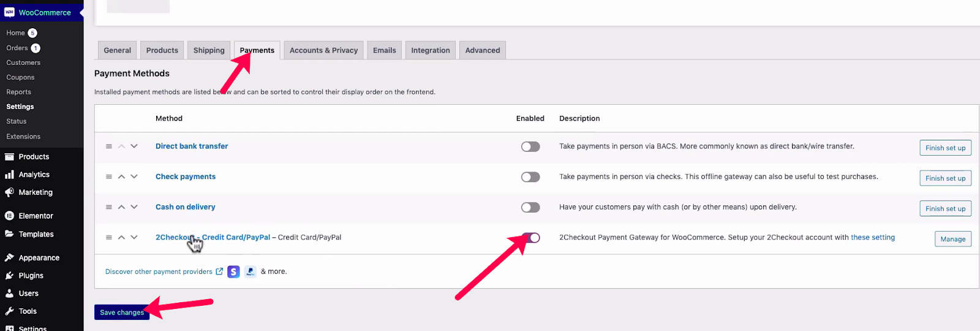Open the Check payments link
The height and width of the screenshot is (331, 980).
coord(186,177)
